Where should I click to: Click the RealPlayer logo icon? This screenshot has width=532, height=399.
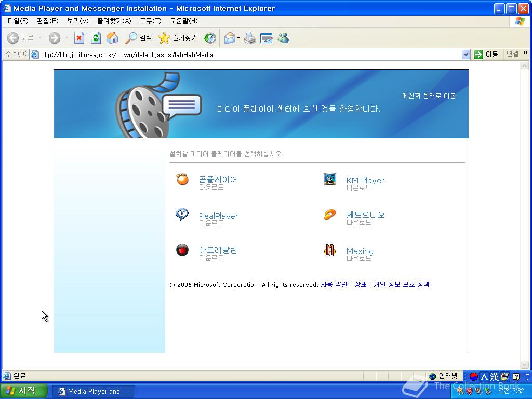pos(182,215)
